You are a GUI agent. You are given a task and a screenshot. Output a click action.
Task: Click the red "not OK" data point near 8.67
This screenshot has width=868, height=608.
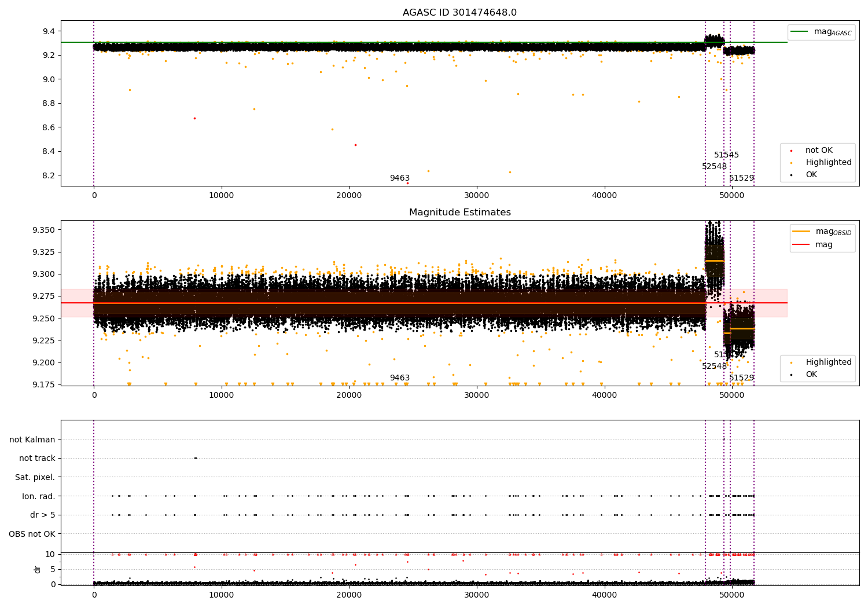pyautogui.click(x=194, y=118)
